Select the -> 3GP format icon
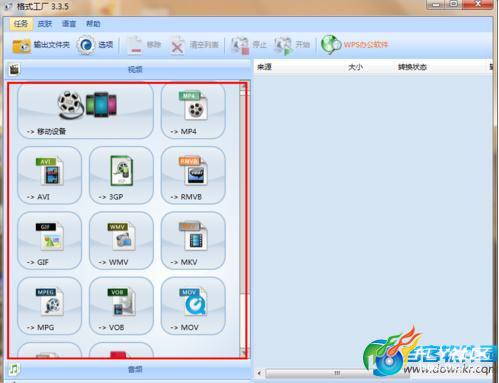 click(x=121, y=175)
